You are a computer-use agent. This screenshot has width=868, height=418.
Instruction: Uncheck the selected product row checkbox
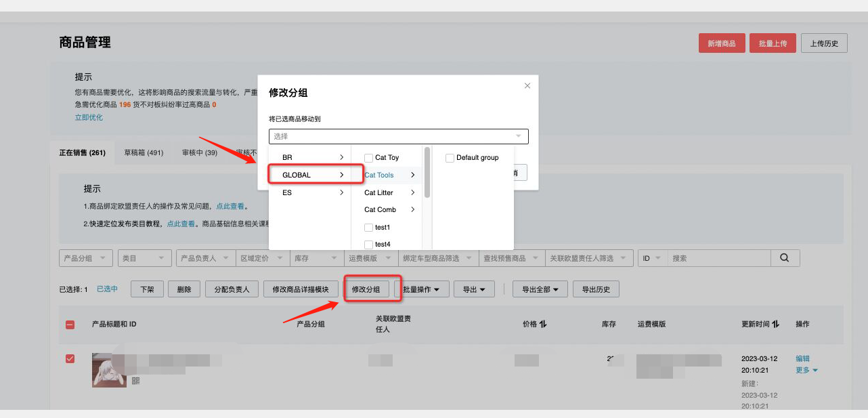click(x=70, y=358)
